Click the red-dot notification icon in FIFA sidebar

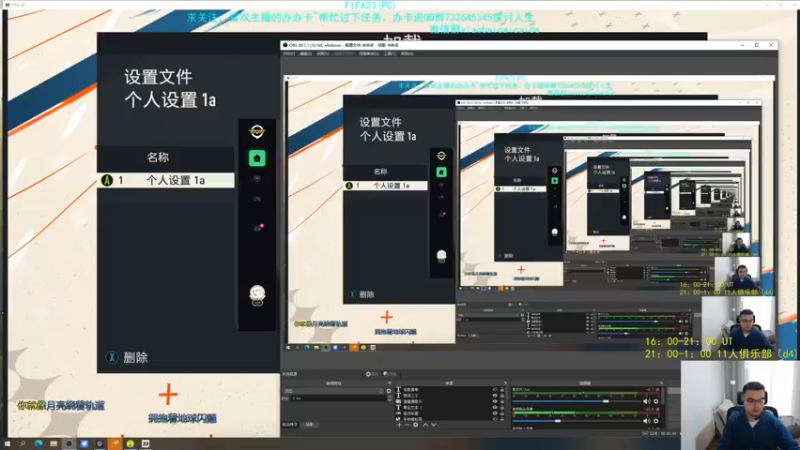258,228
